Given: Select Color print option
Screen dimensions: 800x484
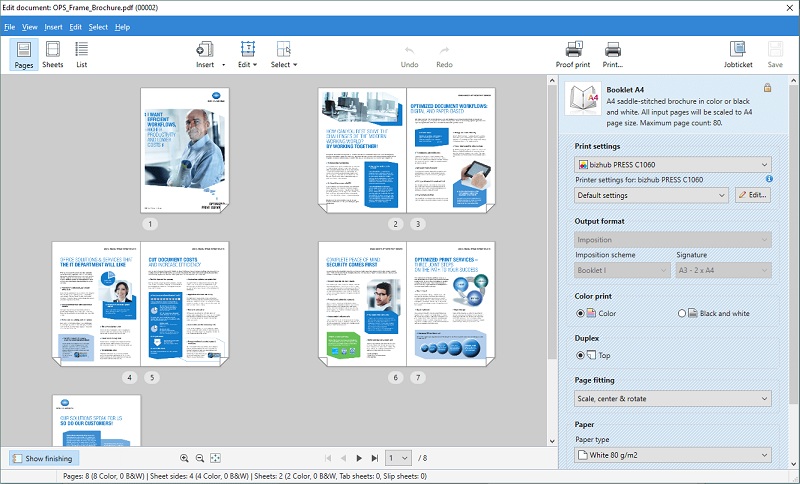Looking at the screenshot, I should 580,313.
